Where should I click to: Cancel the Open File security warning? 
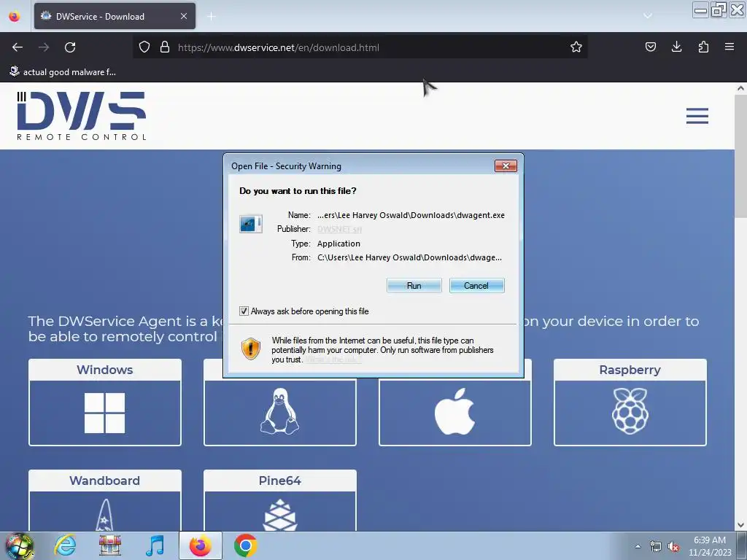click(476, 285)
